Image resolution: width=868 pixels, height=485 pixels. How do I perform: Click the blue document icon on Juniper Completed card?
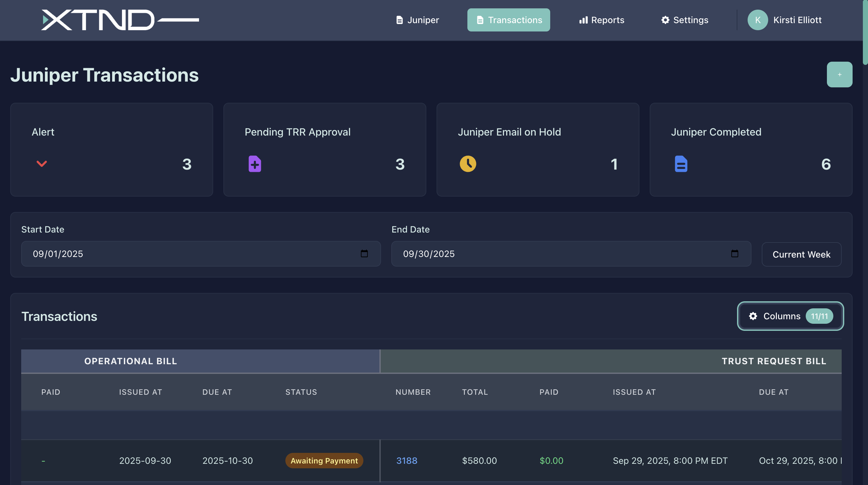pyautogui.click(x=681, y=164)
